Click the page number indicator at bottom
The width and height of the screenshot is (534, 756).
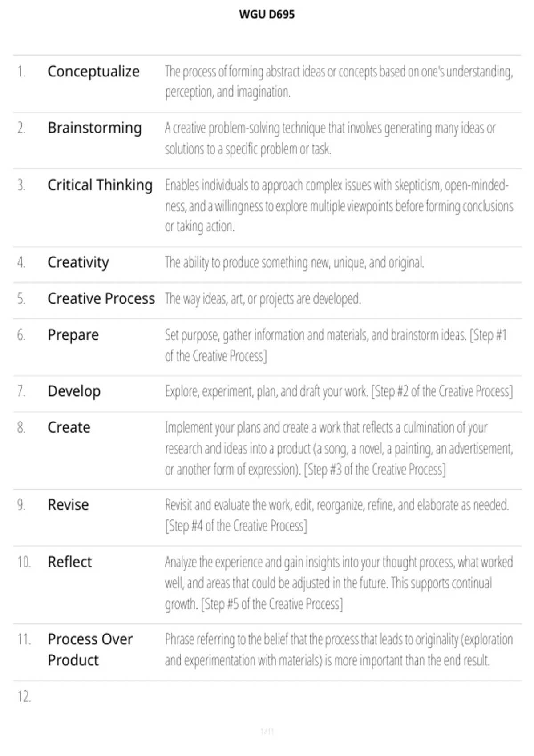point(267,731)
